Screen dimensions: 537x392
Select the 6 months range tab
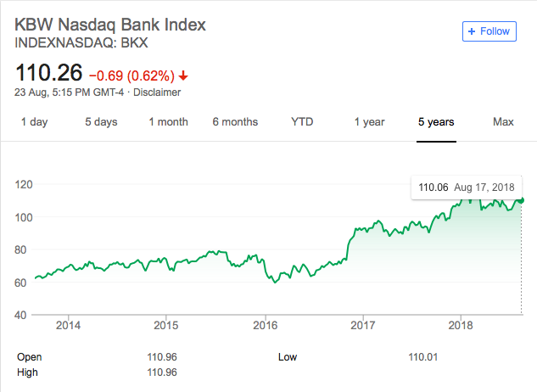click(x=235, y=122)
